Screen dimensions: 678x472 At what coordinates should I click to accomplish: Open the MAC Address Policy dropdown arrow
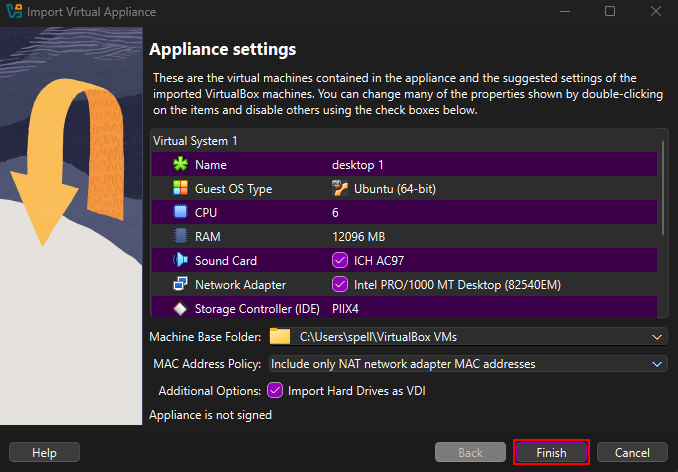coord(657,364)
